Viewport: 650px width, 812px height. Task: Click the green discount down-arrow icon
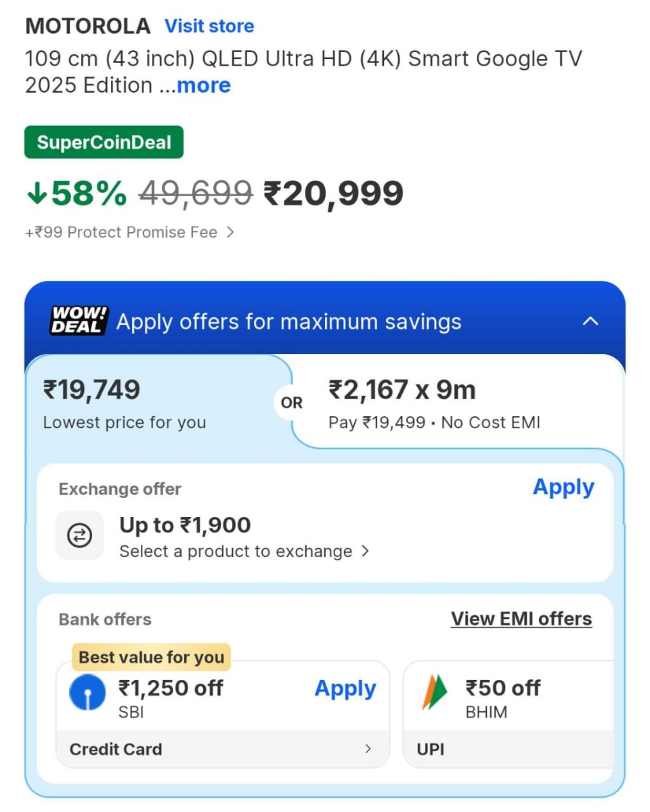[37, 194]
